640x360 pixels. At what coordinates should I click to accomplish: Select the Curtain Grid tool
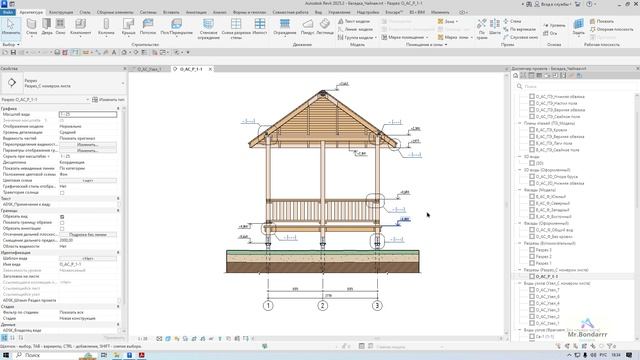click(x=236, y=29)
